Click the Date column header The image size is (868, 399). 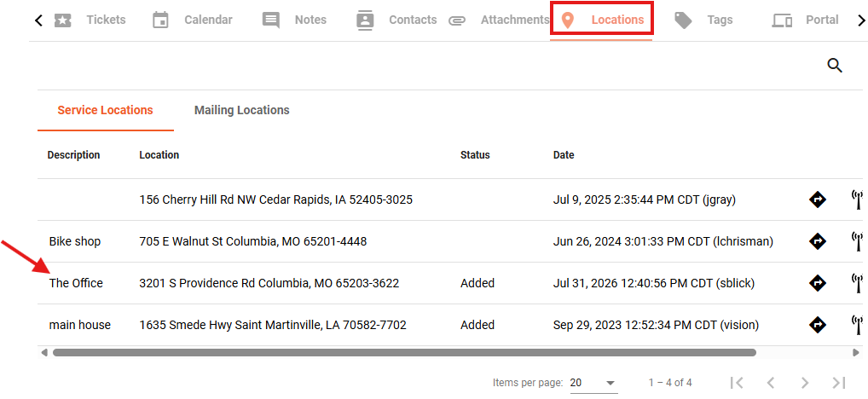564,155
